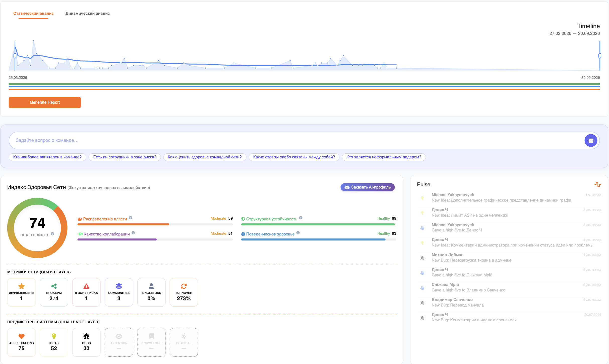609x364 pixels.
Task: Open the Appreciations heart card
Action: pos(22,342)
